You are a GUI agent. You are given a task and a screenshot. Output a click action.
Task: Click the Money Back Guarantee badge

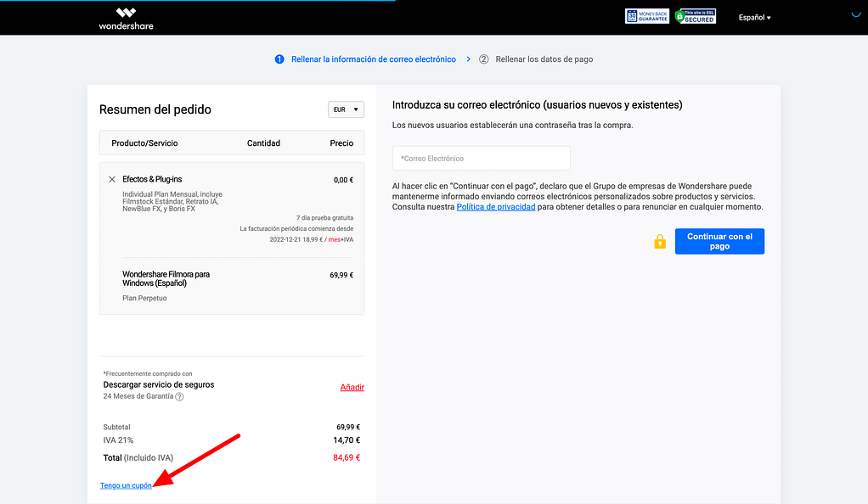coord(646,17)
